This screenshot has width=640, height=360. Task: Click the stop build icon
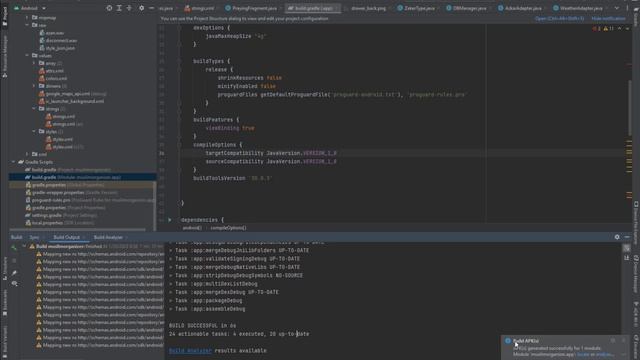click(x=14, y=260)
